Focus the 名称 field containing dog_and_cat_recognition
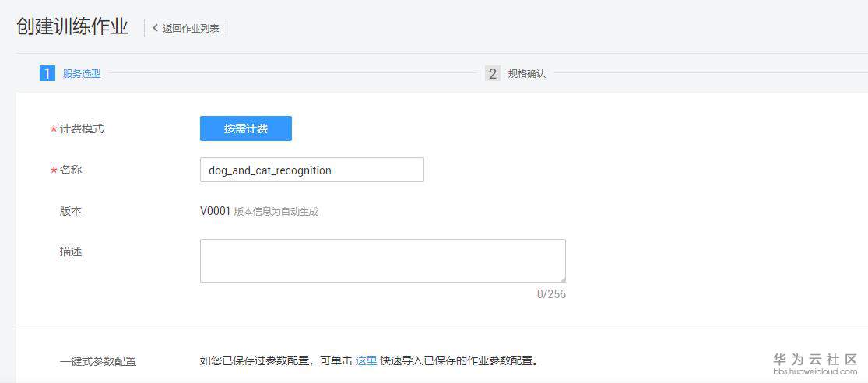868x383 pixels. (311, 170)
